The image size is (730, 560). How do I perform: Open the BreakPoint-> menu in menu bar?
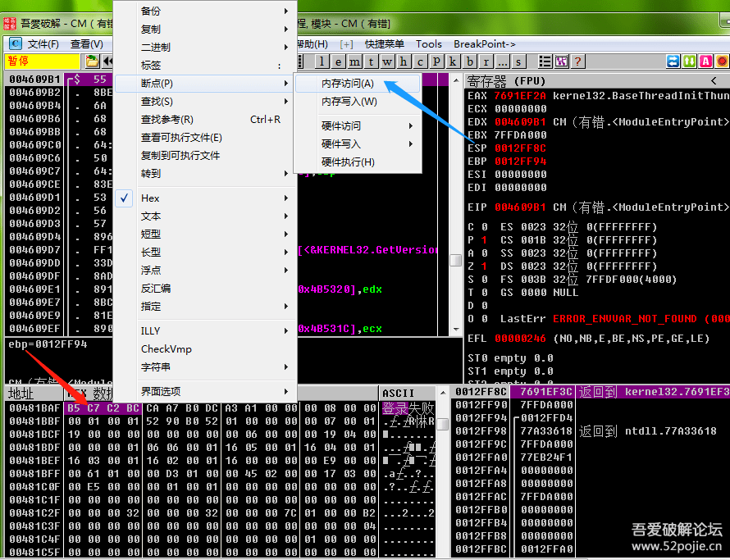pos(484,44)
